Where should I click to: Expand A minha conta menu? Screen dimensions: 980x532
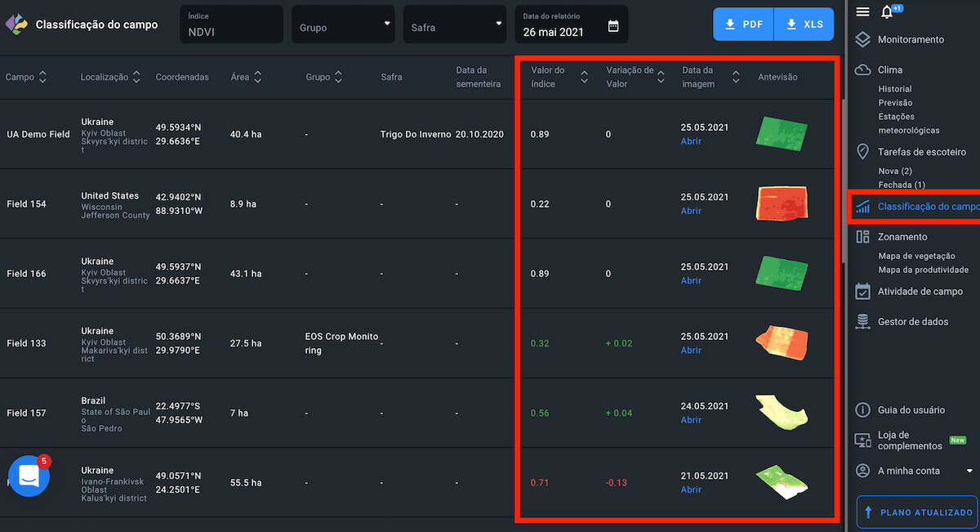tap(969, 471)
